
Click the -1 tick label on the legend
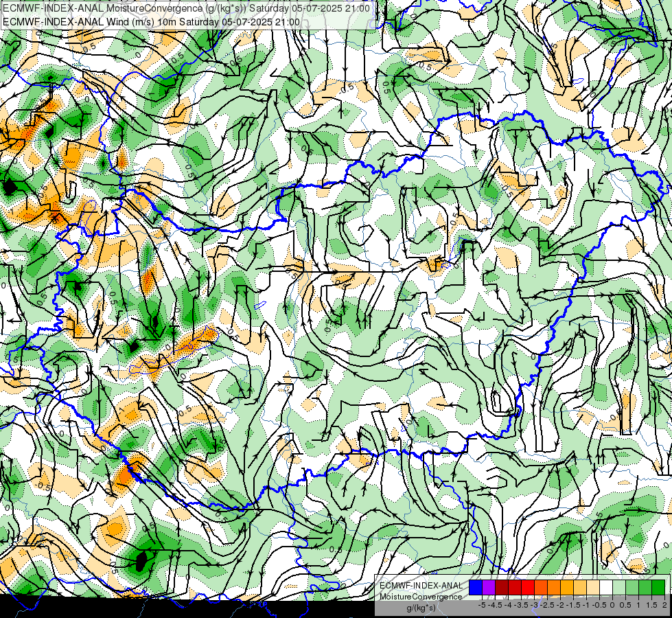tap(586, 605)
